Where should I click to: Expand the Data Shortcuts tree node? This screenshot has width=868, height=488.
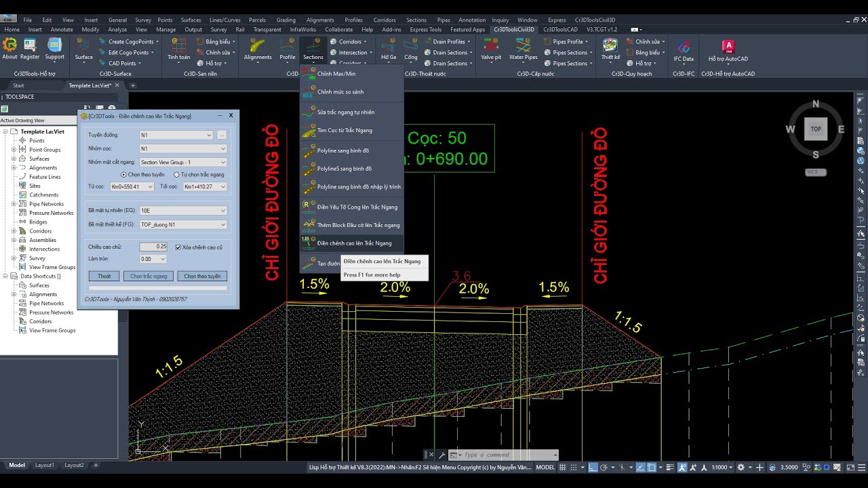5,276
